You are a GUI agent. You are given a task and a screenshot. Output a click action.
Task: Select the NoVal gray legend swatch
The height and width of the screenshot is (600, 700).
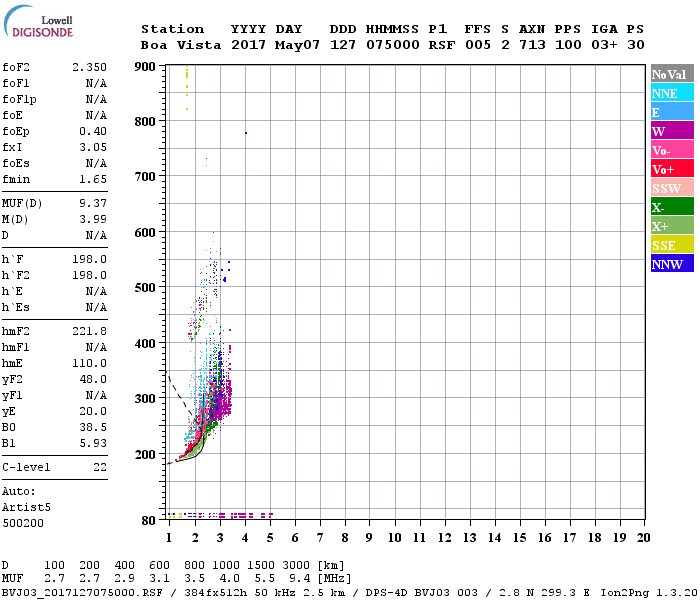(x=672, y=74)
